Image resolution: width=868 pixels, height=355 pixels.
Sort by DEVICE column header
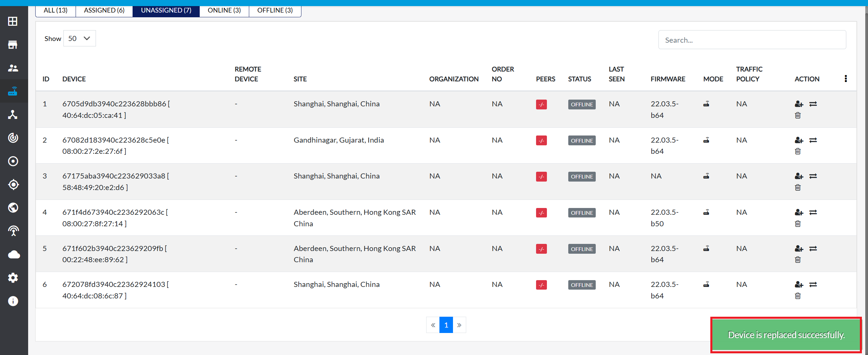74,79
